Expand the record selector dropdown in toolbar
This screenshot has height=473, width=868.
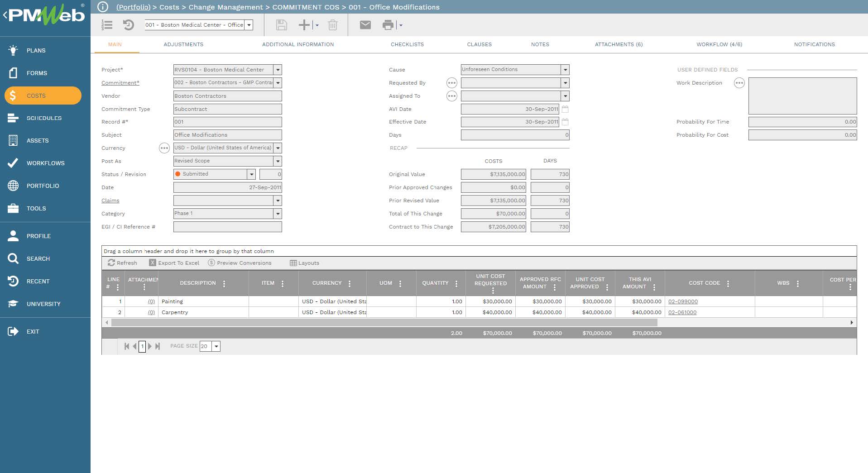[249, 25]
